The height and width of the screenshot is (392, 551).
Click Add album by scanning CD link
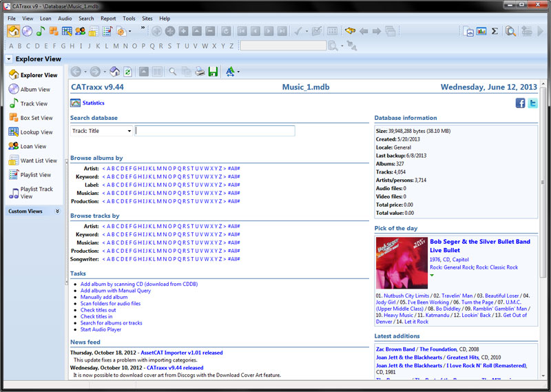point(139,284)
